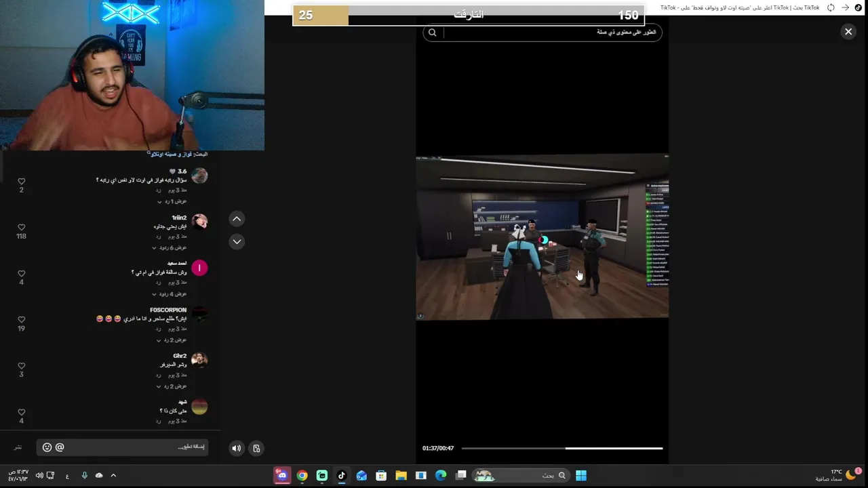The height and width of the screenshot is (488, 868).
Task: Click the browser navigation arrow
Action: click(845, 7)
